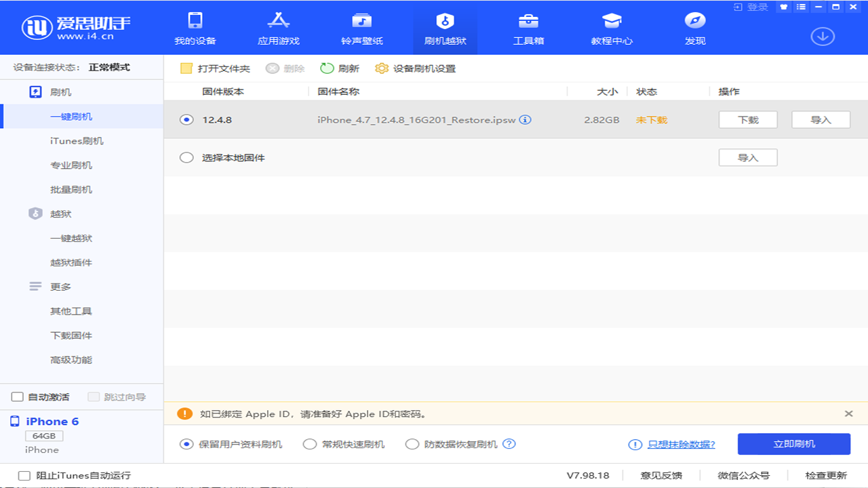Enable the 自动激活 auto-activate checkbox
This screenshot has width=868, height=488.
(16, 397)
